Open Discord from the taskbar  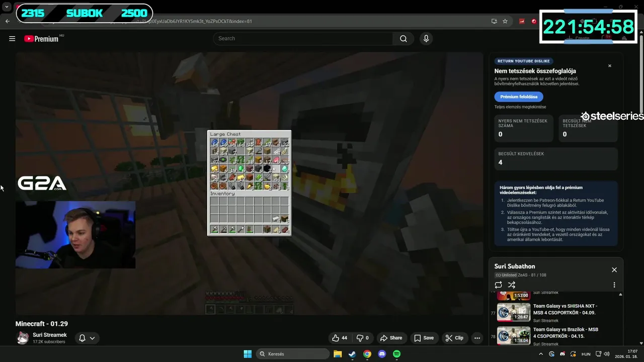click(382, 354)
